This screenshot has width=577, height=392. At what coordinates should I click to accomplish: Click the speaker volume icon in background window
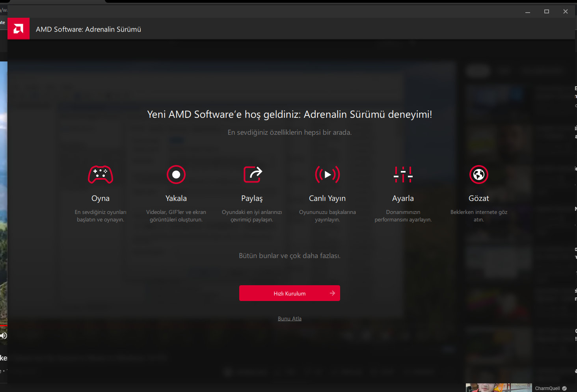coord(4,336)
